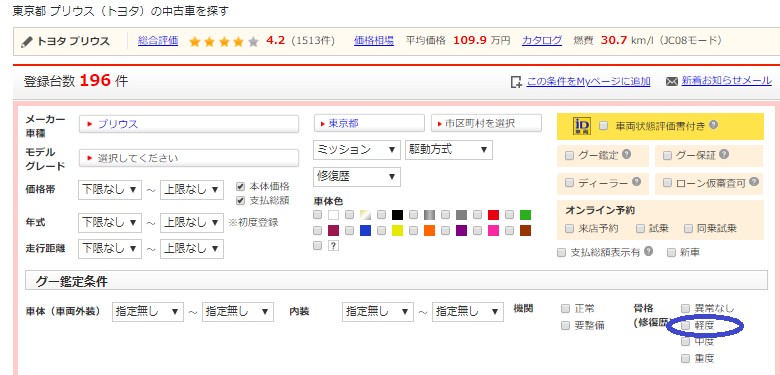This screenshot has height=375, width=780.
Task: Open the 市区町村を選択 selector
Action: click(x=487, y=123)
